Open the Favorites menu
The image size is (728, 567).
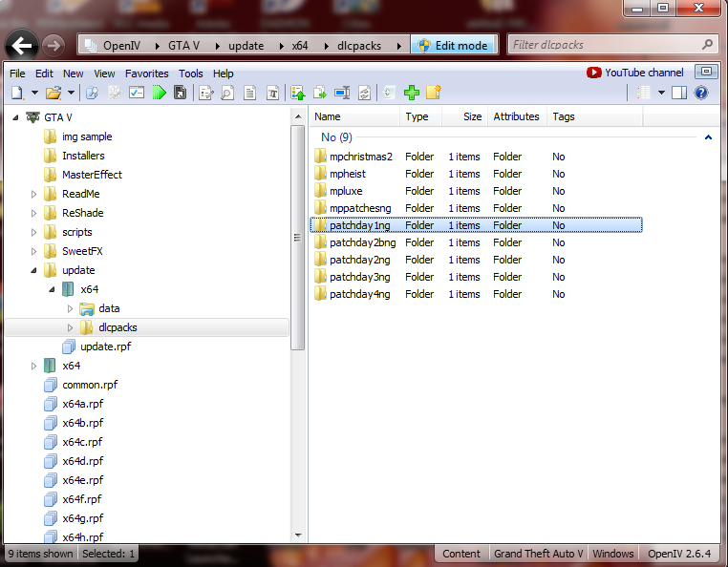147,73
